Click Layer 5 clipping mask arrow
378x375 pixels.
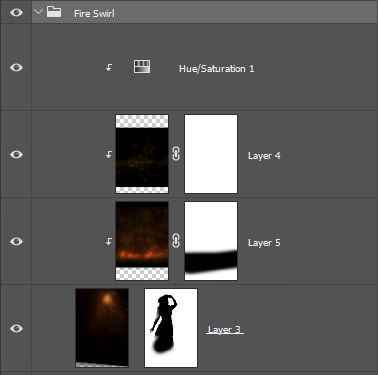tap(109, 242)
